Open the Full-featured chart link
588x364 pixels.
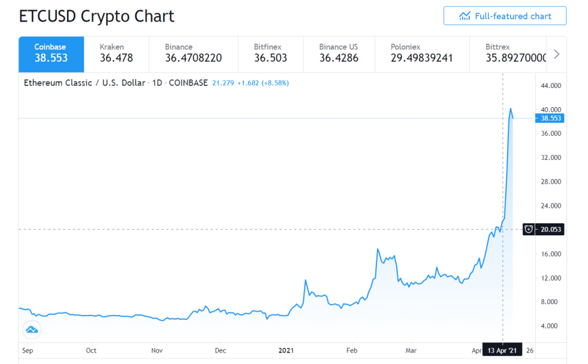click(x=505, y=16)
